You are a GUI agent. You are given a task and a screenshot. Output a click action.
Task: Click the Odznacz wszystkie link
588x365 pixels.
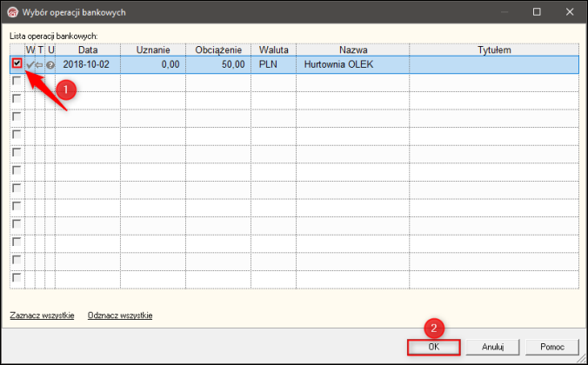click(x=120, y=315)
